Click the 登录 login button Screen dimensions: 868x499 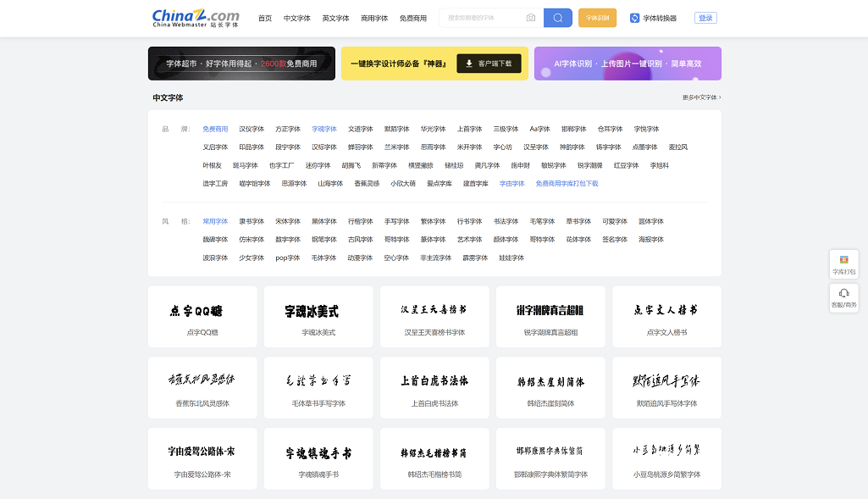coord(707,17)
